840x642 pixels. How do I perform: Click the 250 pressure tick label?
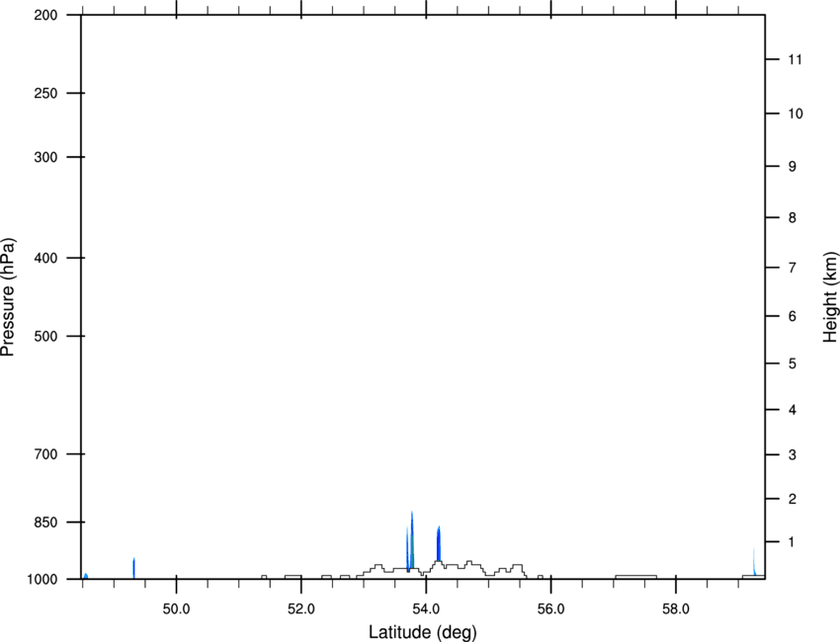tap(45, 93)
